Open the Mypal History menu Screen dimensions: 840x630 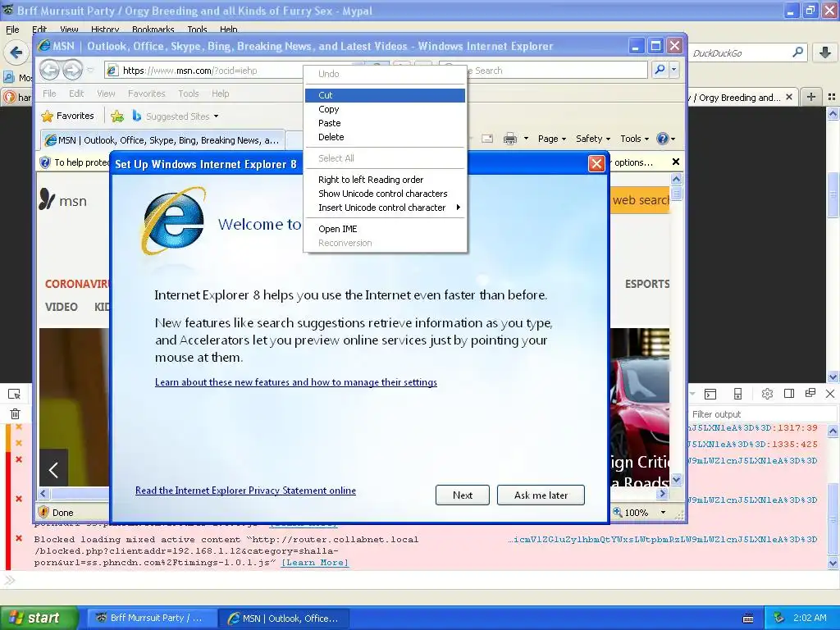pyautogui.click(x=104, y=30)
